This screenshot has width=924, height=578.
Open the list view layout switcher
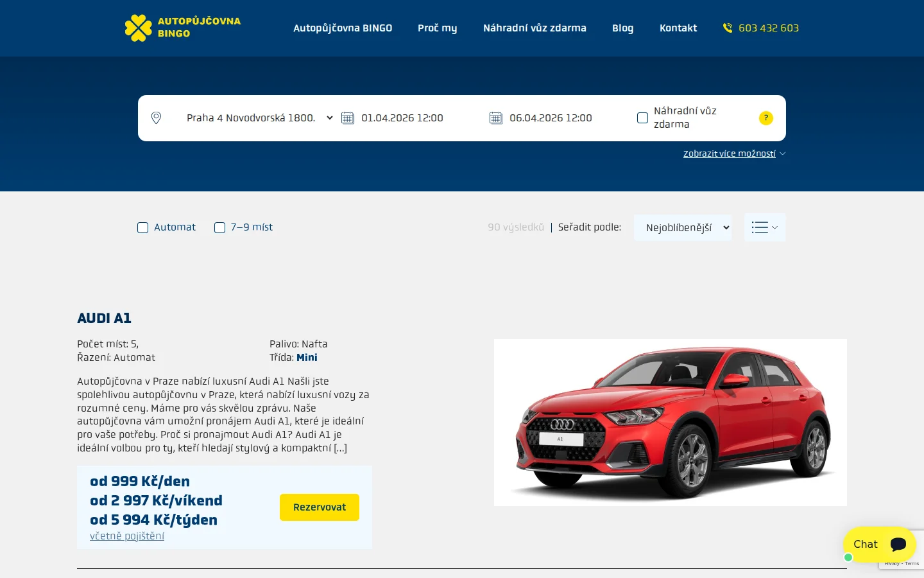coord(765,227)
